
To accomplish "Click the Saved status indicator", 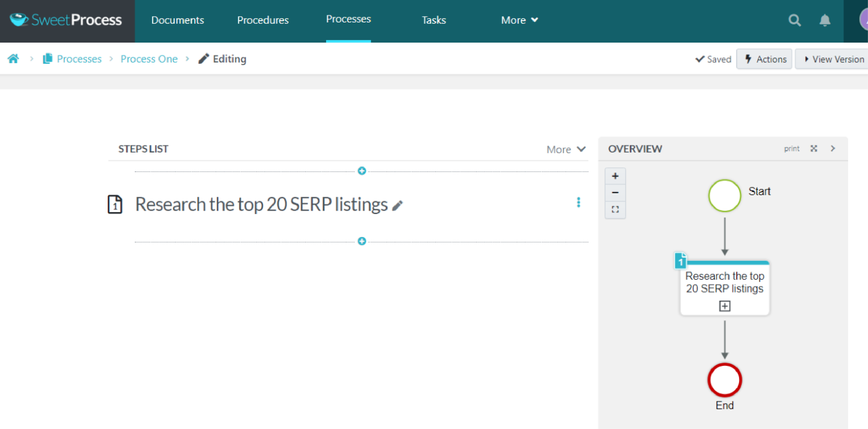I will pos(713,59).
